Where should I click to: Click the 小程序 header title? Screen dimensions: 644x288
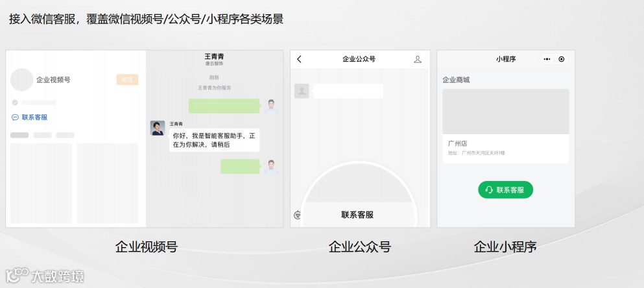(x=506, y=59)
